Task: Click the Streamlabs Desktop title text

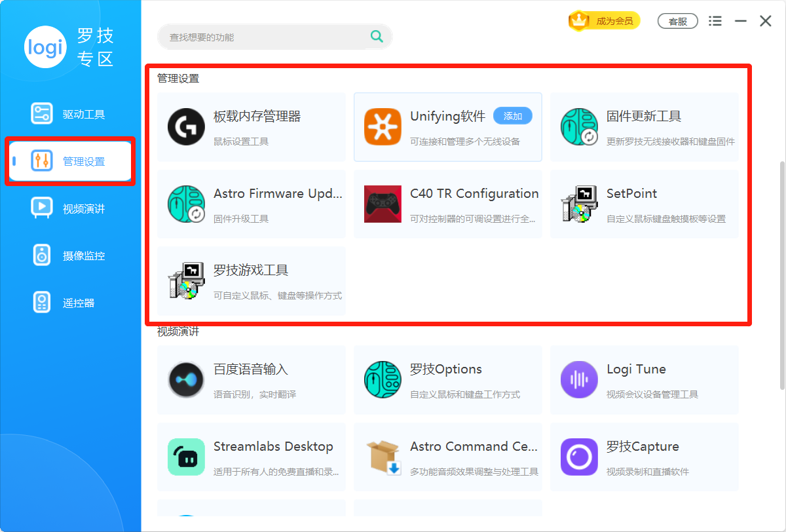Action: [x=273, y=447]
